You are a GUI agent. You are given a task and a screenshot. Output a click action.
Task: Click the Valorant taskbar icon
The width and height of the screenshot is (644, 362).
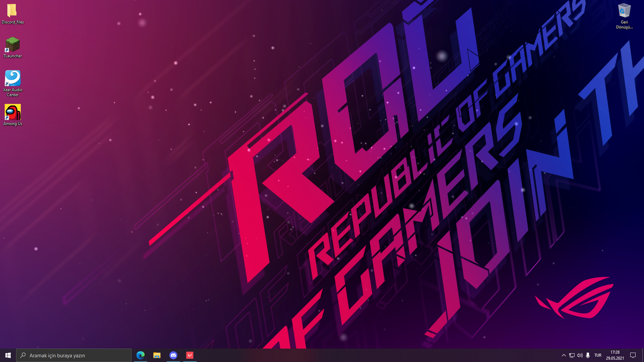[x=190, y=355]
